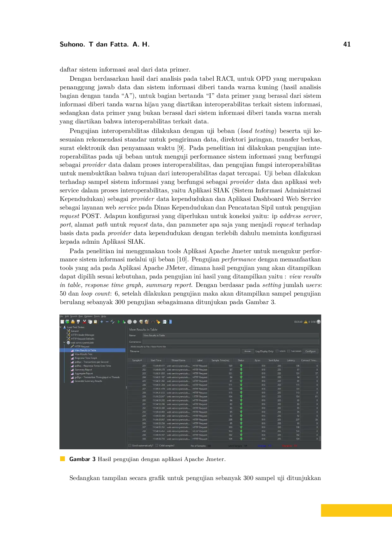The width and height of the screenshot is (392, 555).
Task: Click the Browse button for filename
Action: point(248,351)
